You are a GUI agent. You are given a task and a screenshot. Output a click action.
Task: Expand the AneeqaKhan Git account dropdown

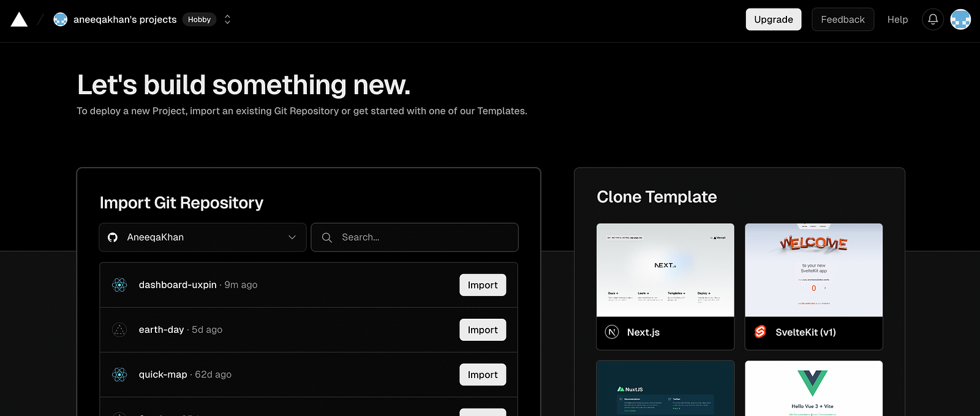[203, 237]
